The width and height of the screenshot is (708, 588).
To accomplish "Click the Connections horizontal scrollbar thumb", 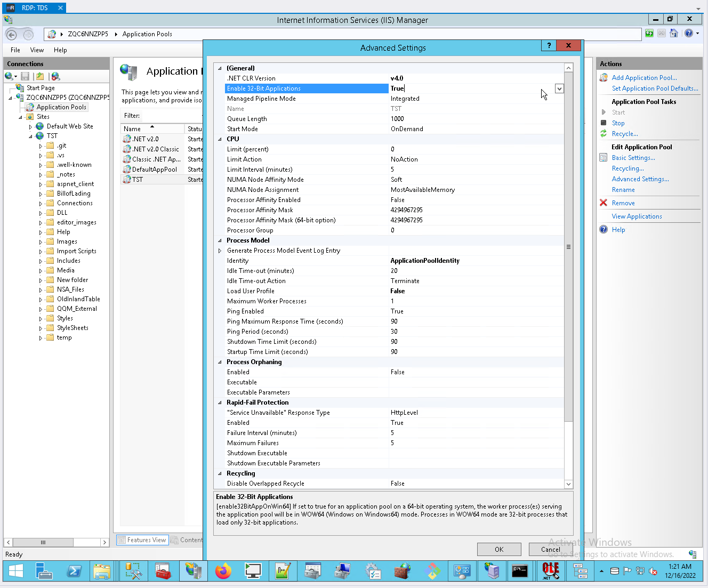I will point(43,542).
